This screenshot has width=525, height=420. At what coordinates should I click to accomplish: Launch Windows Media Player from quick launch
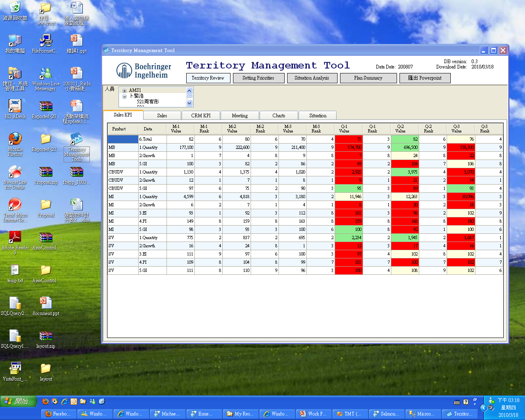click(55, 402)
